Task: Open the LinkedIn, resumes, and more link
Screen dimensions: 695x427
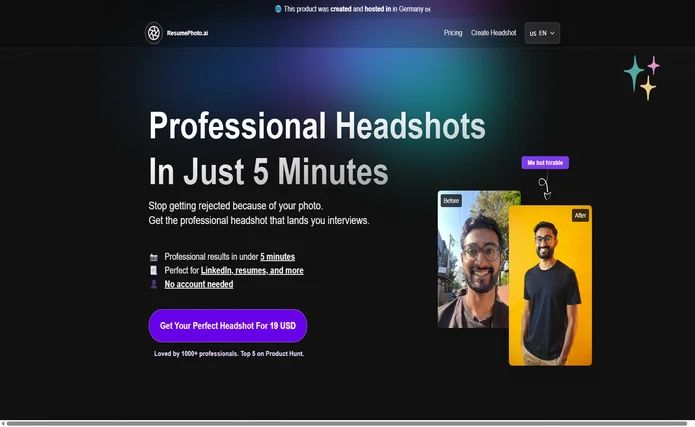Action: click(252, 271)
